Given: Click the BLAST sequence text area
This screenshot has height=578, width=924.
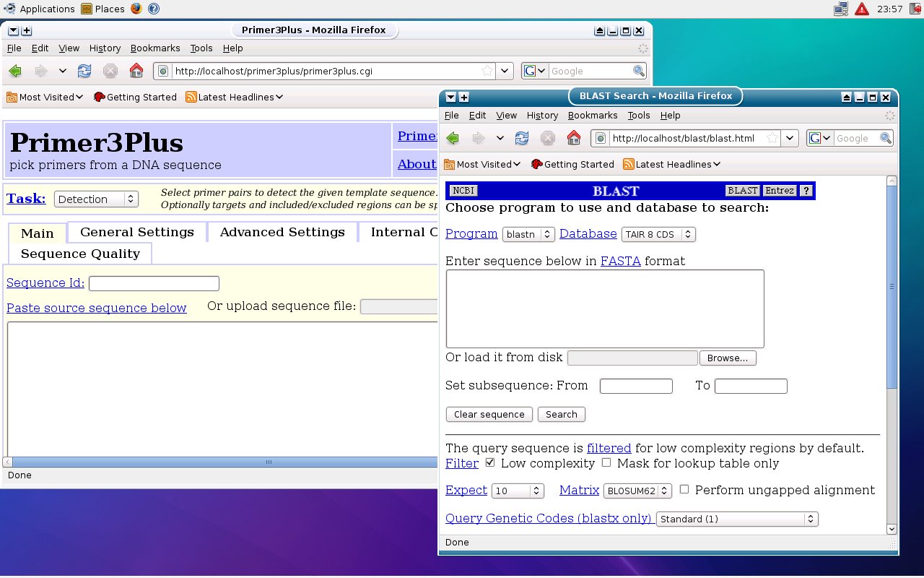Looking at the screenshot, I should (605, 309).
